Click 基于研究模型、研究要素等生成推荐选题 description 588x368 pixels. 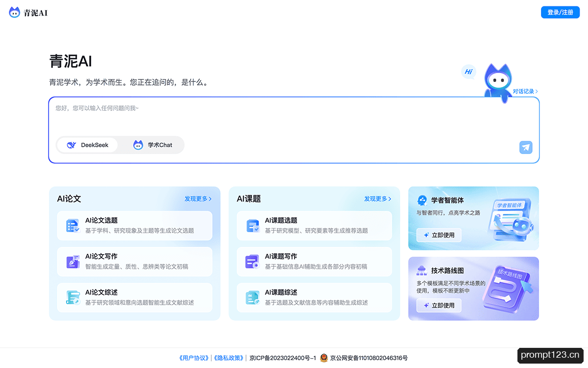click(317, 231)
